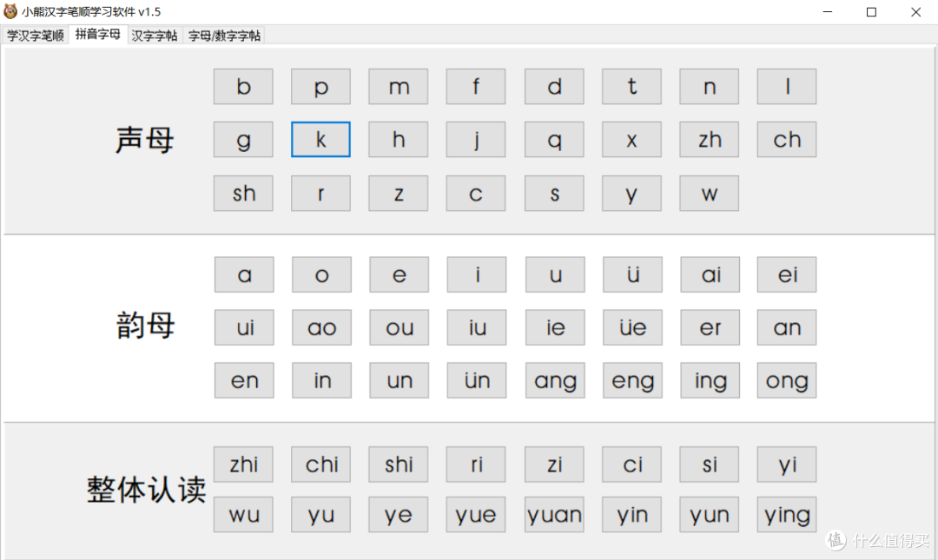Select the initial 'sh' button

(x=243, y=194)
